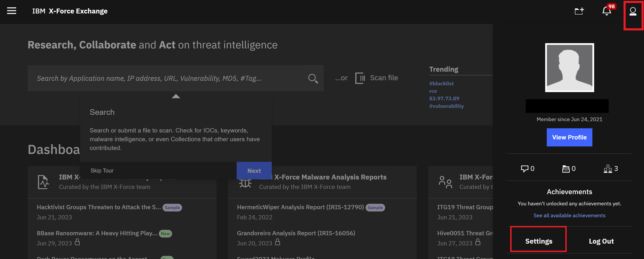The width and height of the screenshot is (644, 259).
Task: Click New badge next to 8Base Ransomware
Action: [x=165, y=233]
